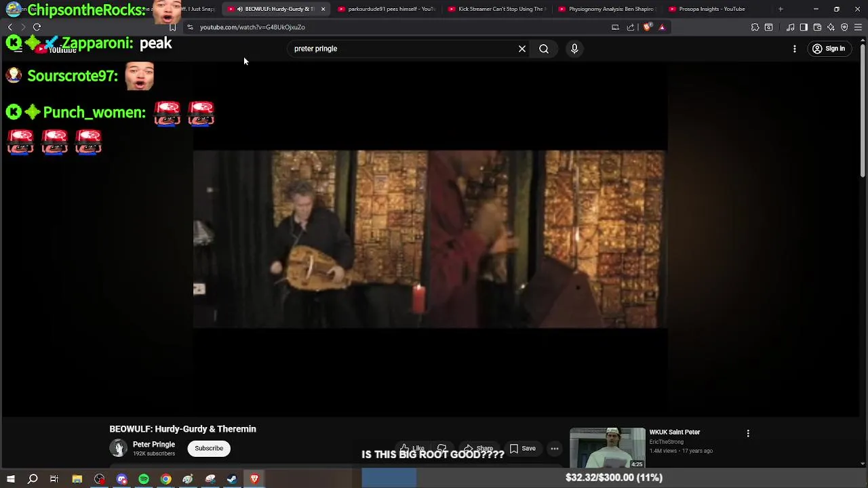The width and height of the screenshot is (868, 488).
Task: Switch to Physiognomy Analysis: Ben Shapiro tab
Action: 607,9
